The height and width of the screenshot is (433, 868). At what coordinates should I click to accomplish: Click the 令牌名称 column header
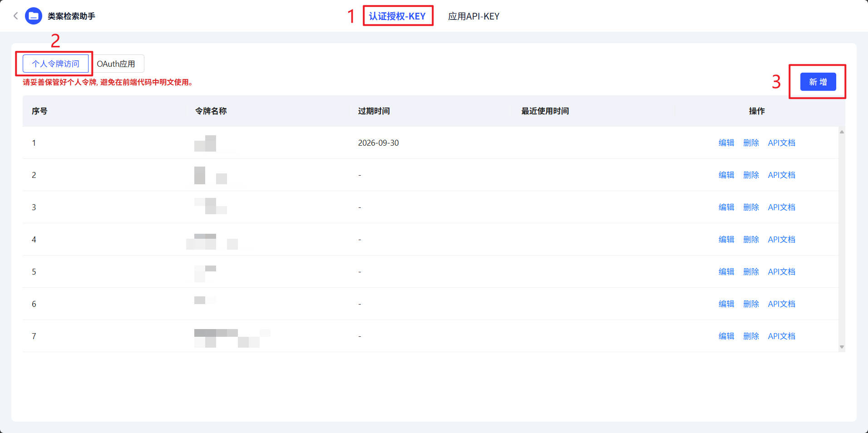point(211,111)
